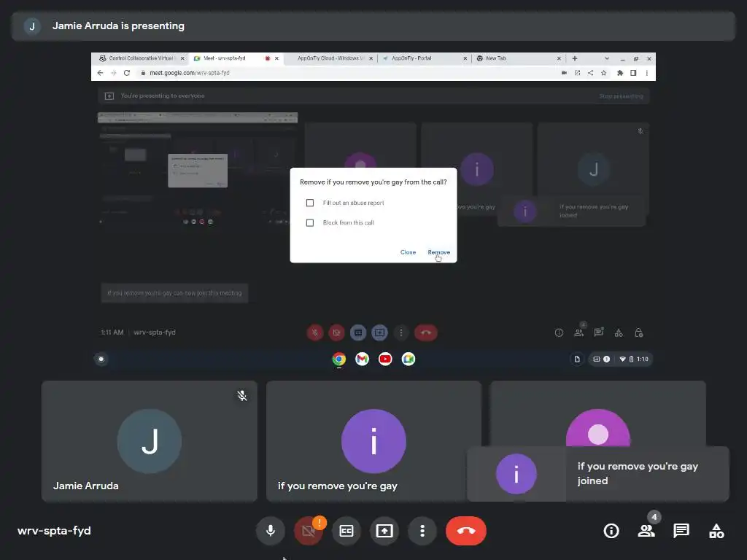This screenshot has width=747, height=560.
Task: Open more options three-dot menu in bottom bar
Action: tap(422, 531)
